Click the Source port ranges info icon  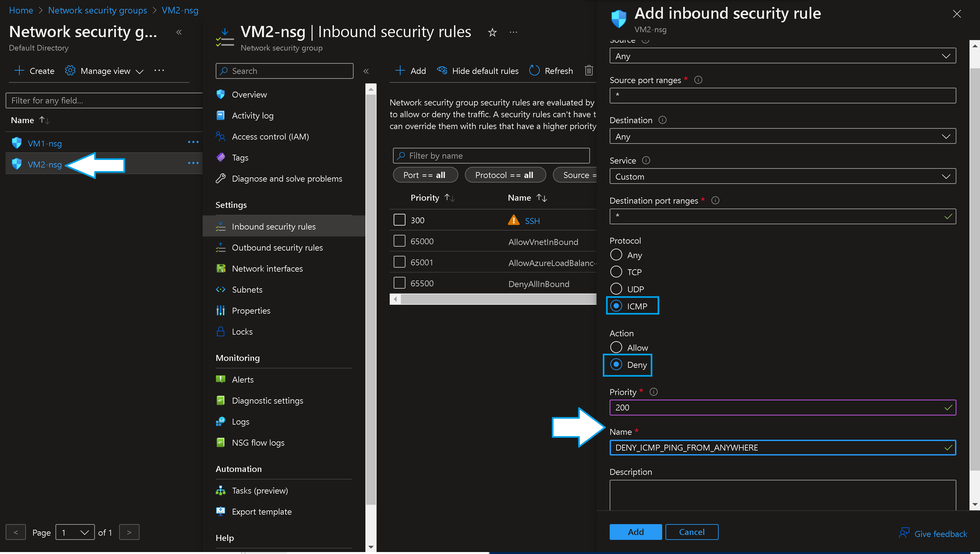coord(698,80)
